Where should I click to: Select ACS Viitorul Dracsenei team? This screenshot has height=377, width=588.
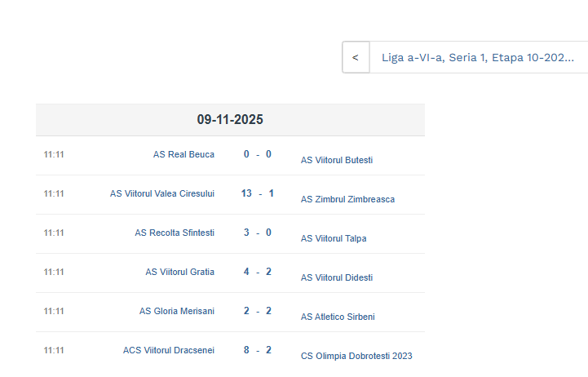click(x=169, y=350)
